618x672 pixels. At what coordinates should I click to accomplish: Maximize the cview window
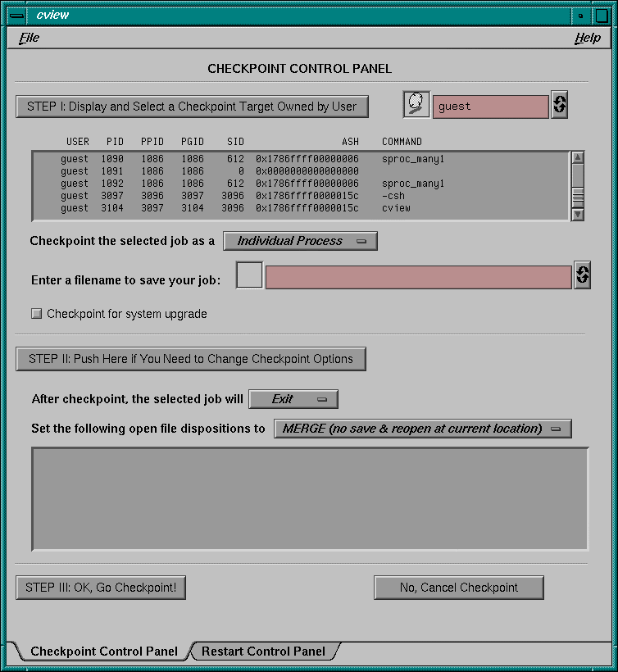coord(602,16)
